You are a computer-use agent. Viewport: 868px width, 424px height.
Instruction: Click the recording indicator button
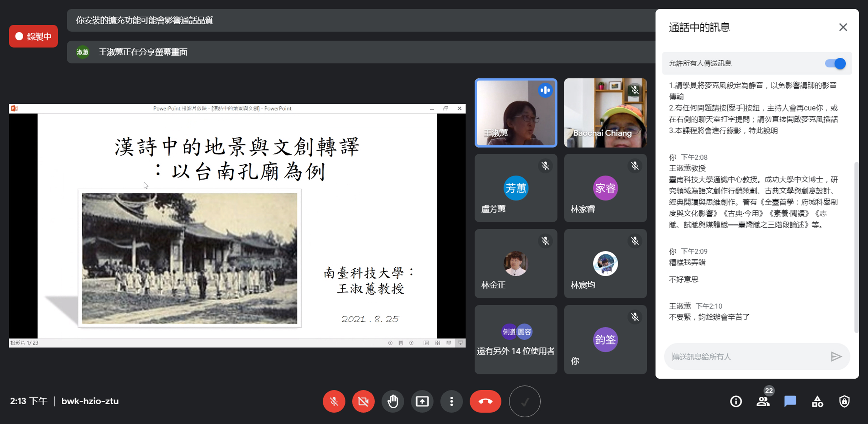pos(33,36)
